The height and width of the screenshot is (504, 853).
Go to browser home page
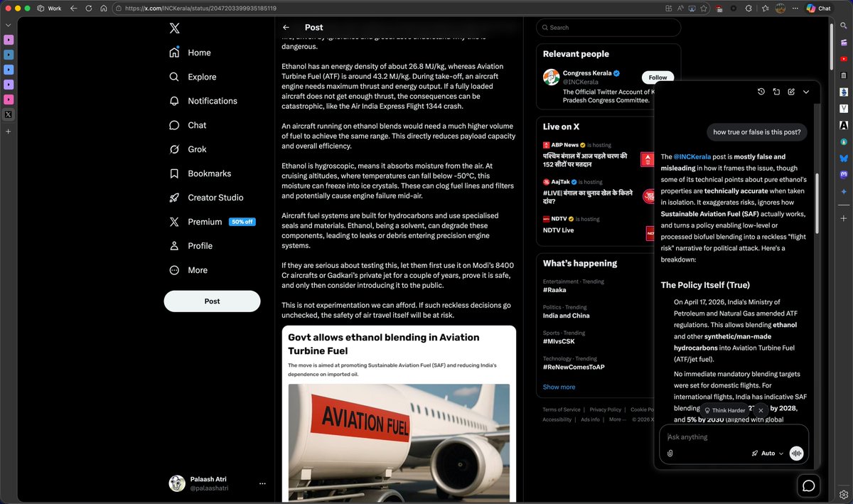tap(103, 9)
